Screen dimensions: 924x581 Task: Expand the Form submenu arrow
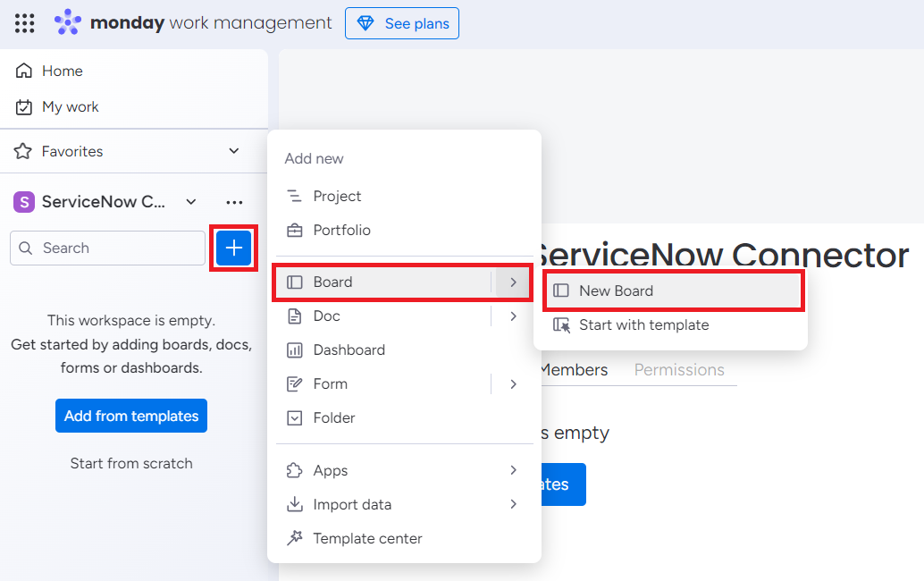513,384
